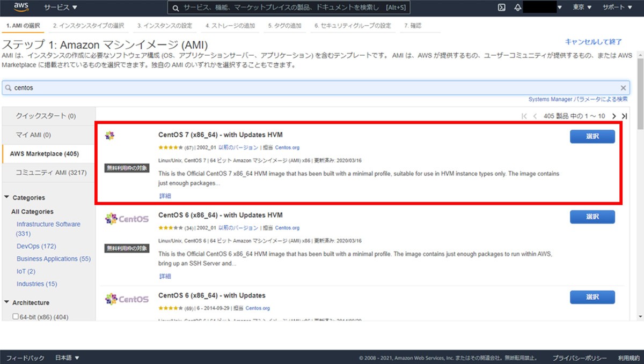
Task: Click the CentOS 7 product logo
Action: 109,136
